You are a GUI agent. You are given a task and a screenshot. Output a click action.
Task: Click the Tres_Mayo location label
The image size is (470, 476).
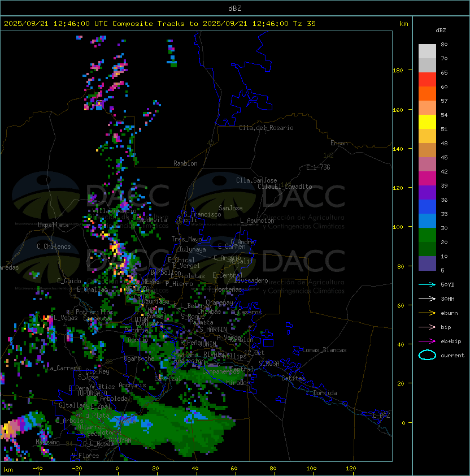point(186,239)
